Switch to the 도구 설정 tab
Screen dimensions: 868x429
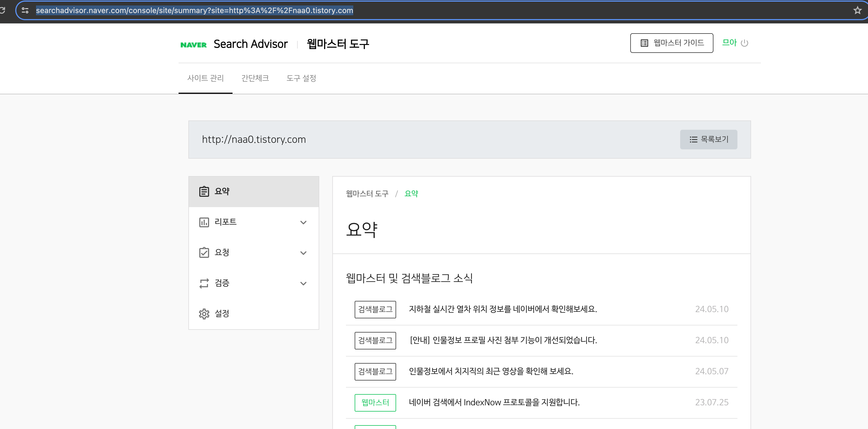301,78
